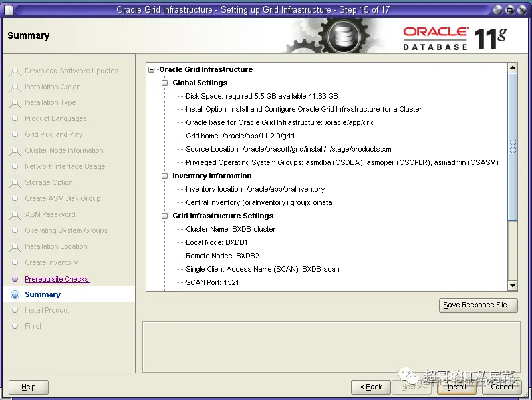Open Help for the installer

(x=29, y=387)
